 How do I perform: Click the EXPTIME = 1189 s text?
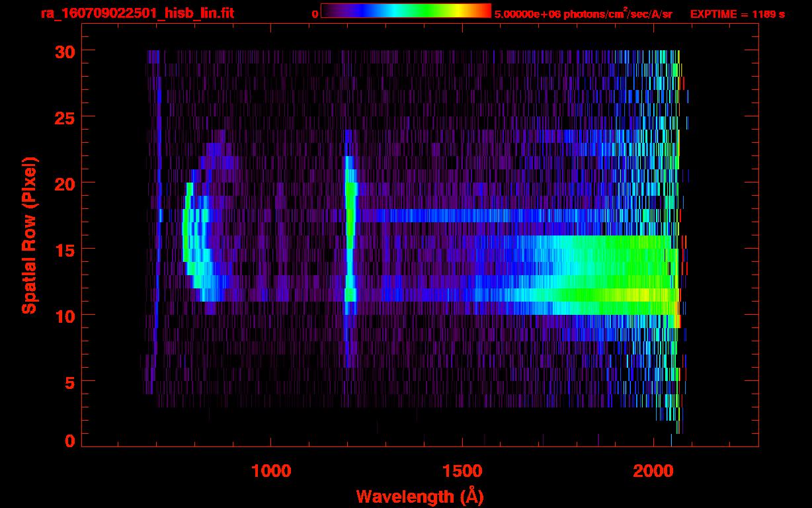(737, 13)
